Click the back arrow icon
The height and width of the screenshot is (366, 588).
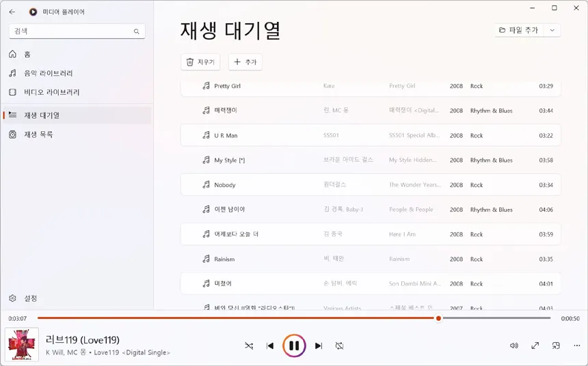[12, 12]
